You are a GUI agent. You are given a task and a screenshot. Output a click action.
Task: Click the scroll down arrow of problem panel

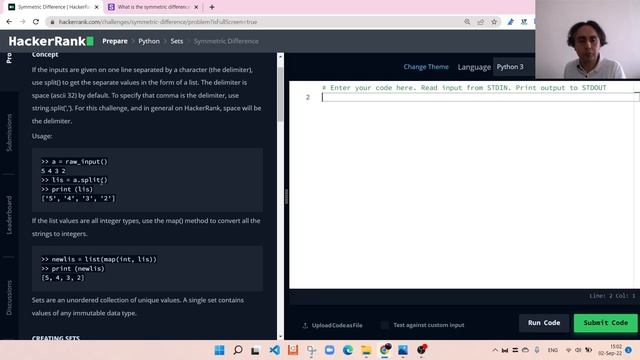point(280,336)
